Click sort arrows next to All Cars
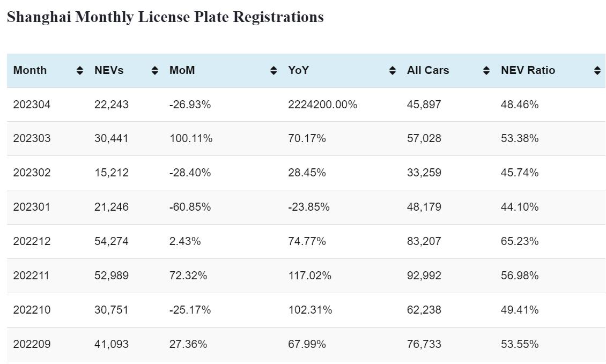The height and width of the screenshot is (364, 606). pyautogui.click(x=486, y=70)
